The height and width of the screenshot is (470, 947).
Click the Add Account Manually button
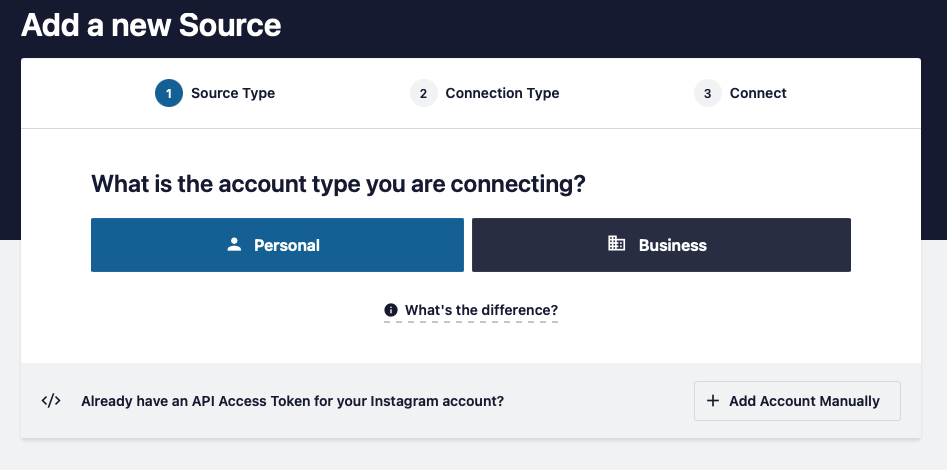[797, 401]
